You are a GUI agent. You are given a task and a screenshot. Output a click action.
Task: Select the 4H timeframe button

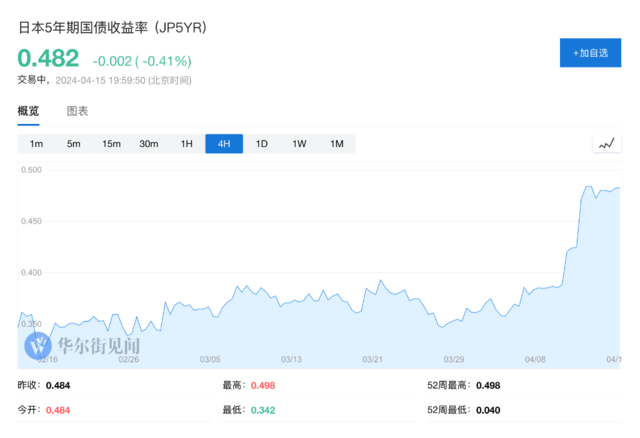point(224,144)
